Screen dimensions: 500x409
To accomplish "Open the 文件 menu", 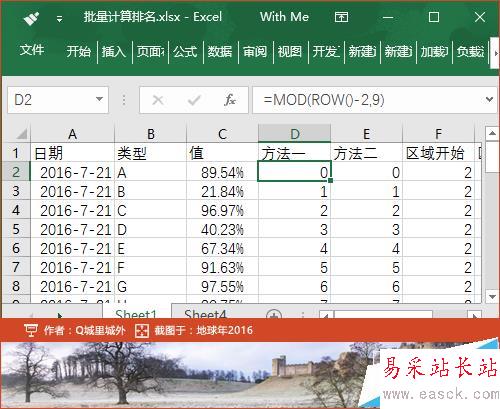I will [32, 50].
